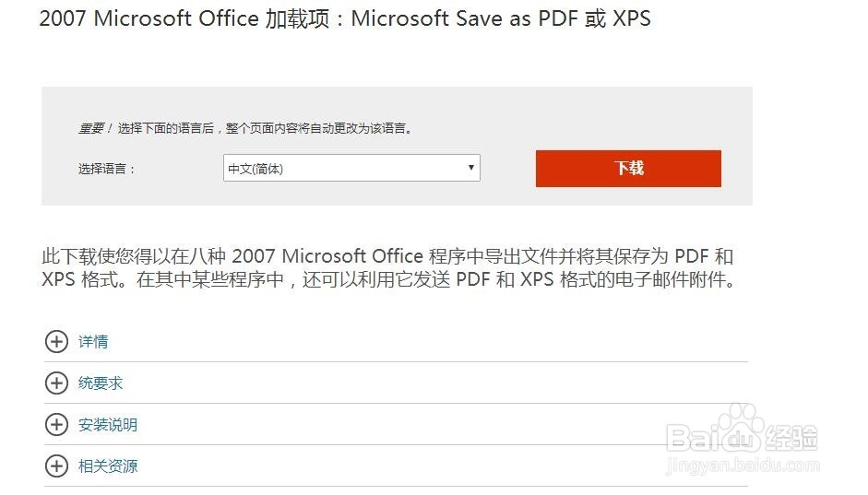Click the Baidu paw logo watermark
This screenshot has width=868, height=495.
(743, 426)
